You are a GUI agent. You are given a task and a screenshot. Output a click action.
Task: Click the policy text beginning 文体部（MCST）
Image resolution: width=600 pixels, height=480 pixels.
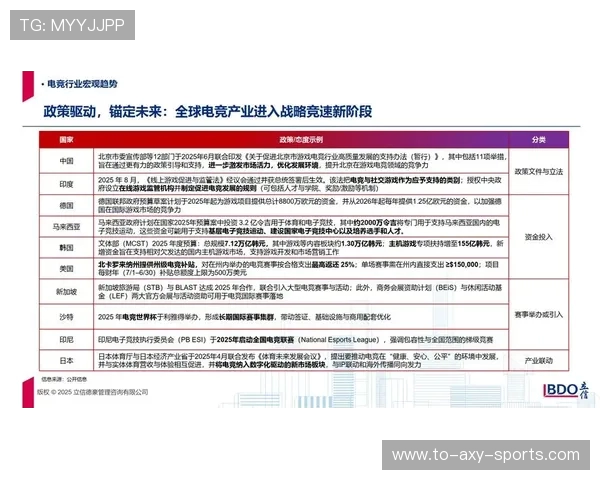click(301, 248)
